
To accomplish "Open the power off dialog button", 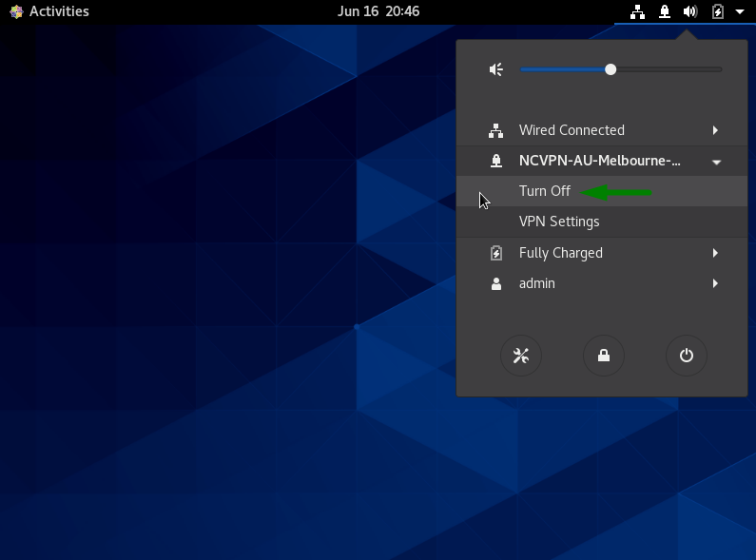I will 686,356.
